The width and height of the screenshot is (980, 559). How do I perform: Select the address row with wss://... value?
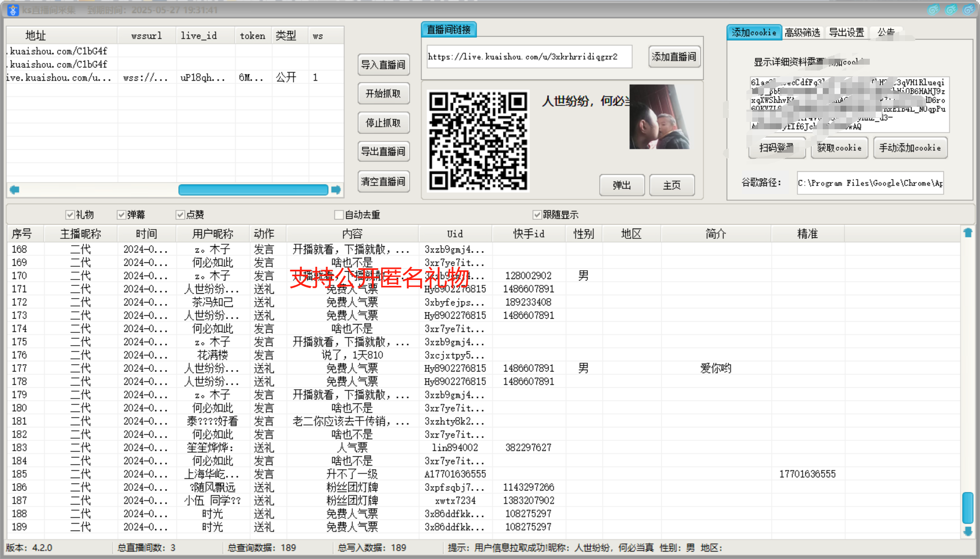coord(175,77)
